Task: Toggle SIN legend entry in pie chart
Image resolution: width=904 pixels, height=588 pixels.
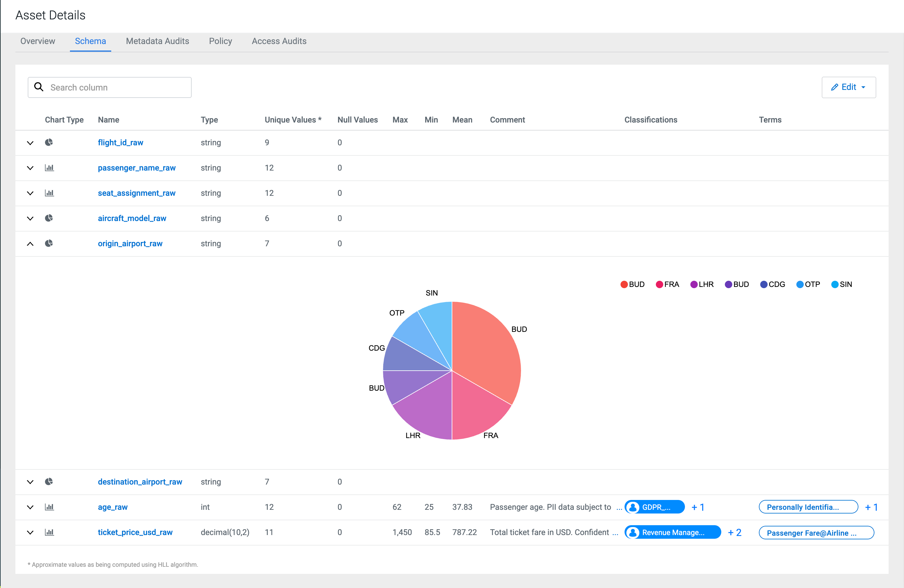Action: tap(842, 284)
